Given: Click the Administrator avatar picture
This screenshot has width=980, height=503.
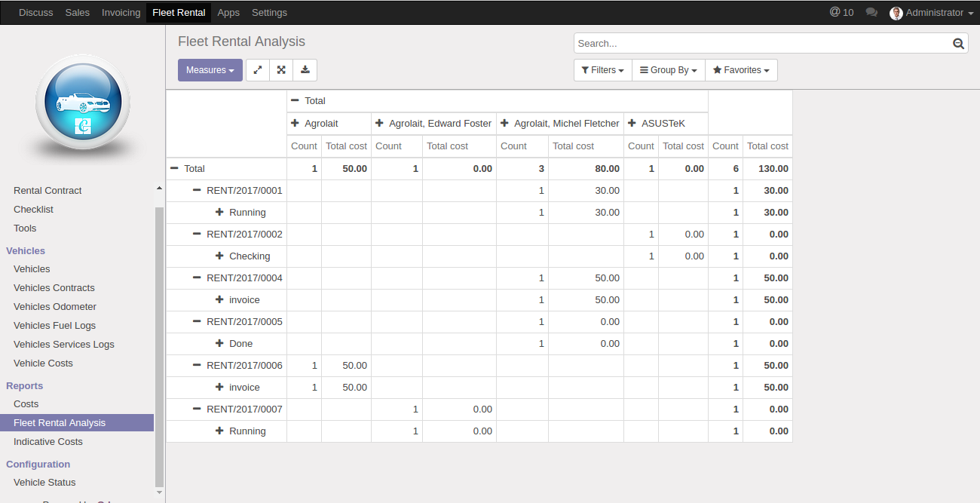Looking at the screenshot, I should coord(896,12).
